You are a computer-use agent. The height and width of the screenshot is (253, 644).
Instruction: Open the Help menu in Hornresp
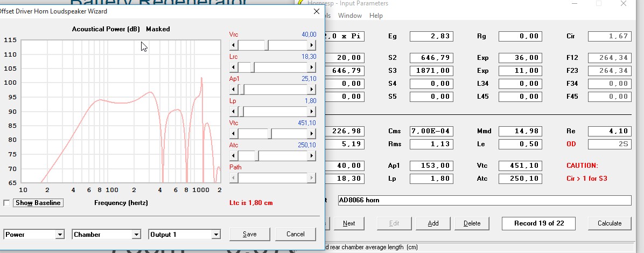pos(376,16)
